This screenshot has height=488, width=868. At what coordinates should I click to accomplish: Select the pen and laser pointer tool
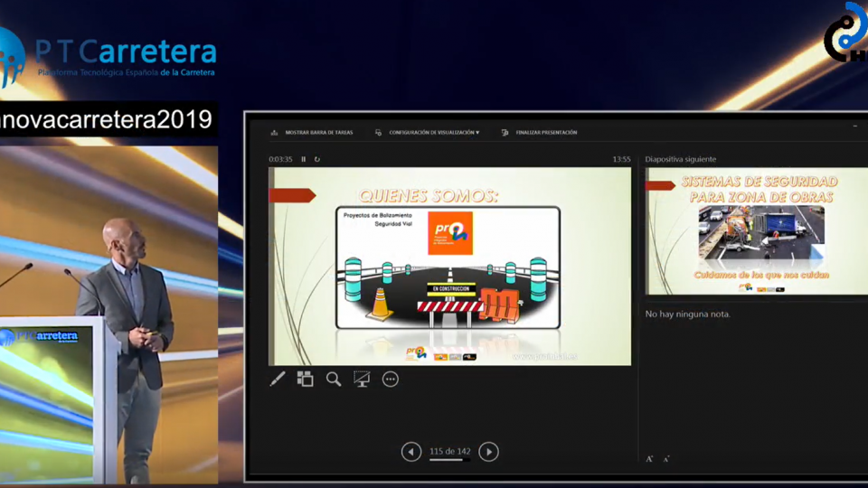click(x=278, y=379)
